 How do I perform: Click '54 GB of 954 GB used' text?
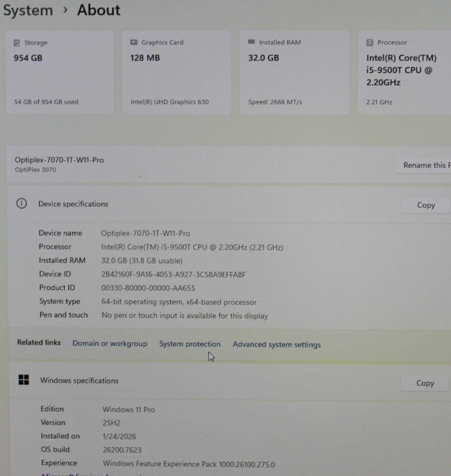click(x=46, y=102)
